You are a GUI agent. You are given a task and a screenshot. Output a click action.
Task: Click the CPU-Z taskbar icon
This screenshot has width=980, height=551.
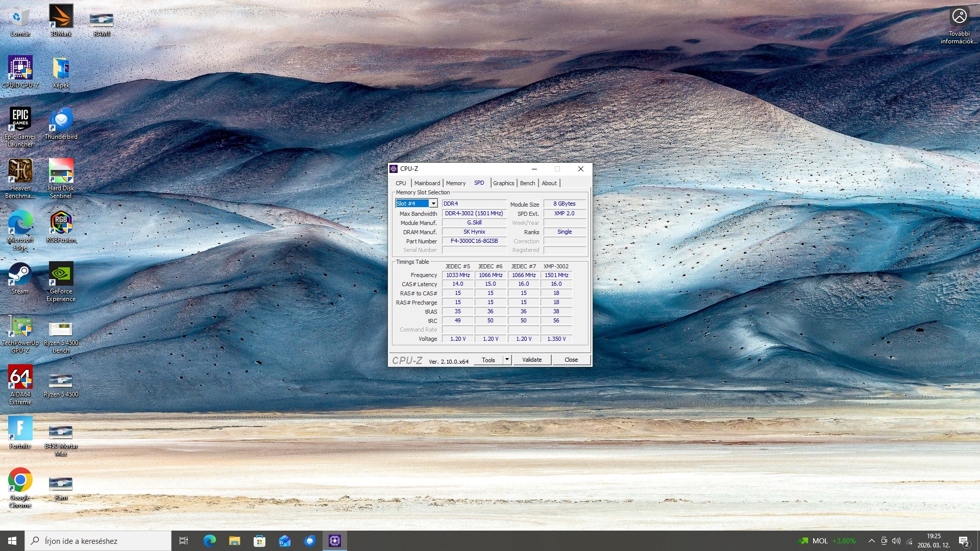pos(335,541)
